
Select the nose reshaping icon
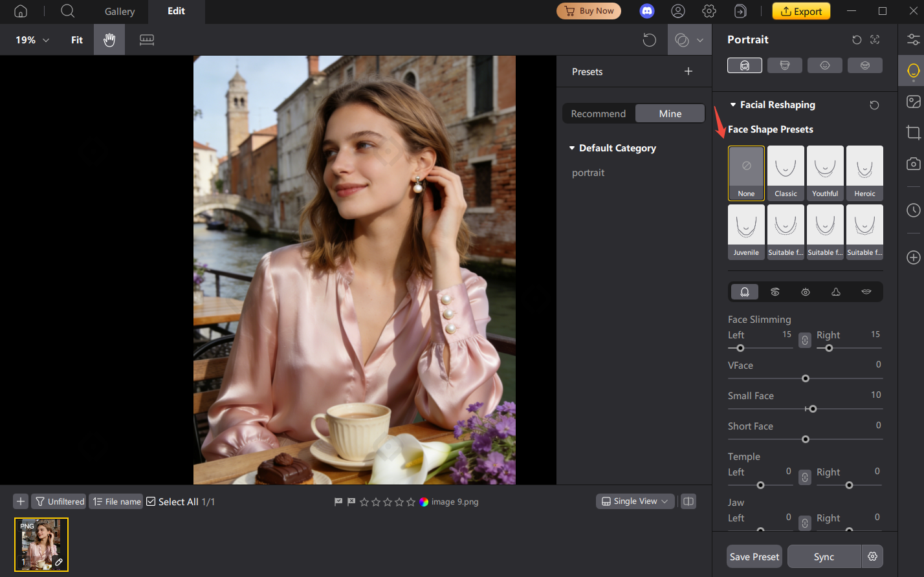coord(836,292)
